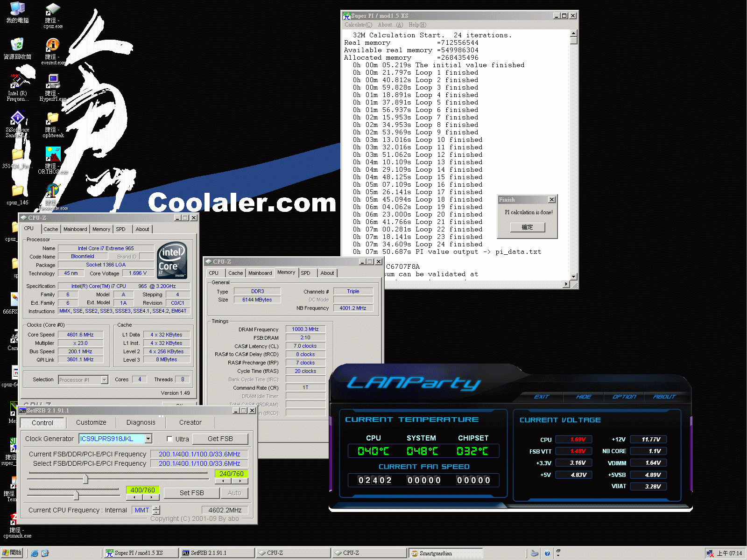Open the Calculate menu in Super PI
Screen dimensions: 747x560
358,25
